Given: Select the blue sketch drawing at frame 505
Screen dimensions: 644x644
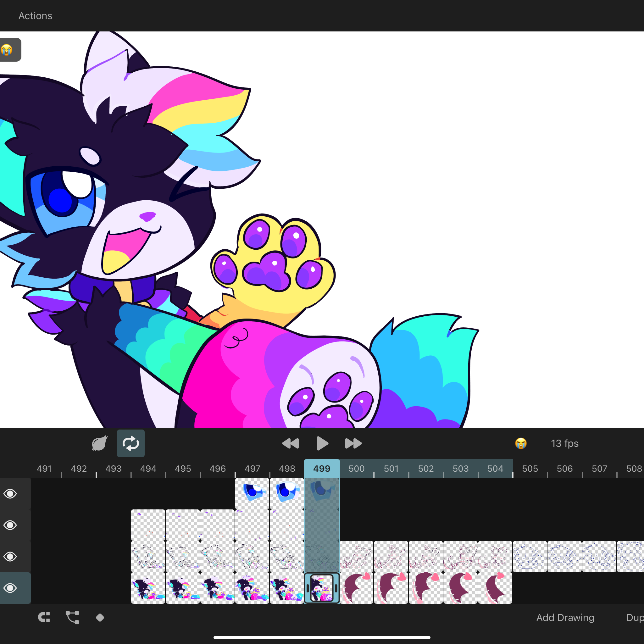Looking at the screenshot, I should (x=530, y=557).
